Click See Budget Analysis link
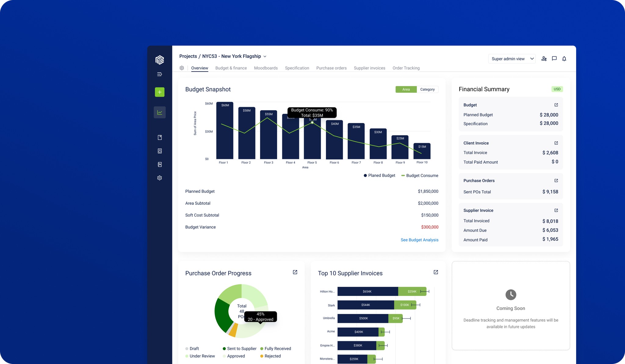625x364 pixels. [419, 240]
